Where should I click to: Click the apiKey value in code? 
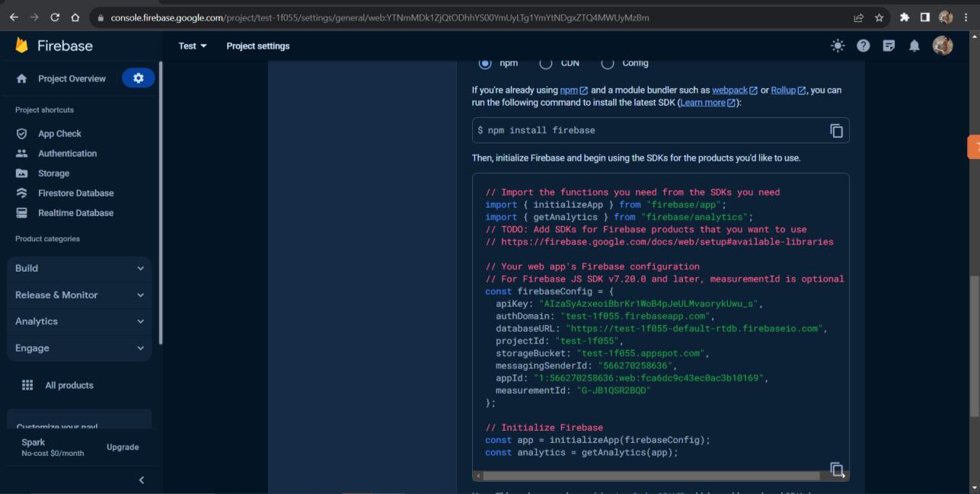[648, 304]
